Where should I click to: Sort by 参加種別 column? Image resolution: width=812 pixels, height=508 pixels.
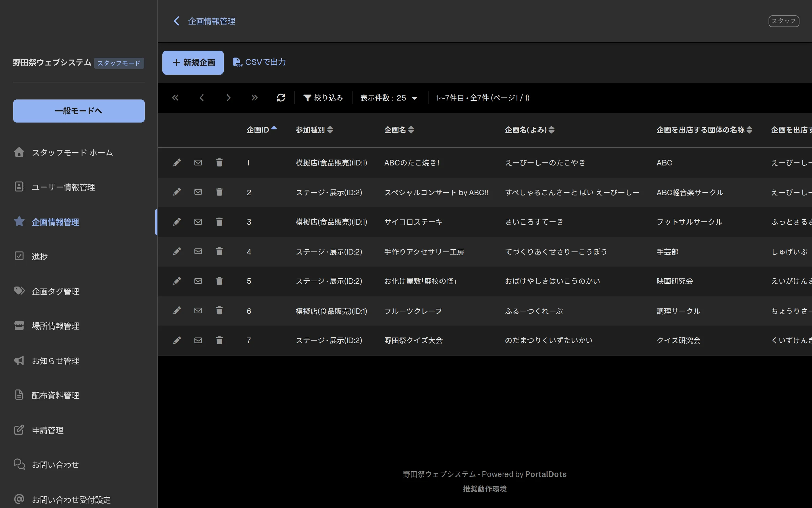[x=314, y=130]
